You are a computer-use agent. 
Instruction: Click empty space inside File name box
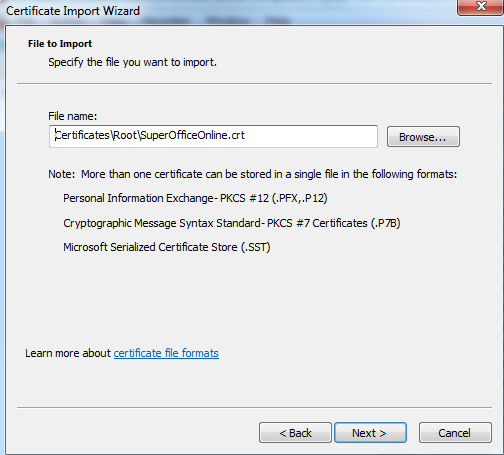[310, 136]
